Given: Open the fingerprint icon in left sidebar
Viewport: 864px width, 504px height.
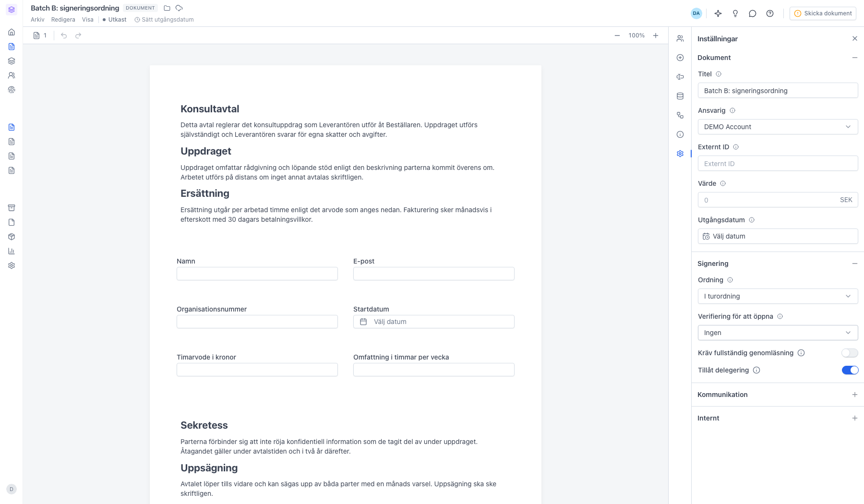Looking at the screenshot, I should tap(12, 90).
